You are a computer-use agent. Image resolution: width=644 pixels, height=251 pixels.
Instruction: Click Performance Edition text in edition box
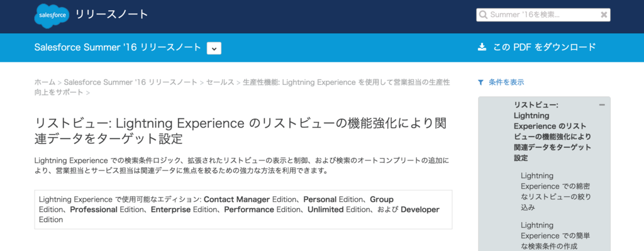pyautogui.click(x=262, y=209)
